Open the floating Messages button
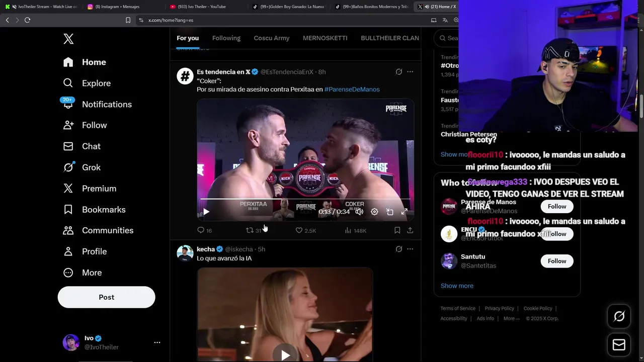Viewport: 644px width, 362px height. point(619,345)
